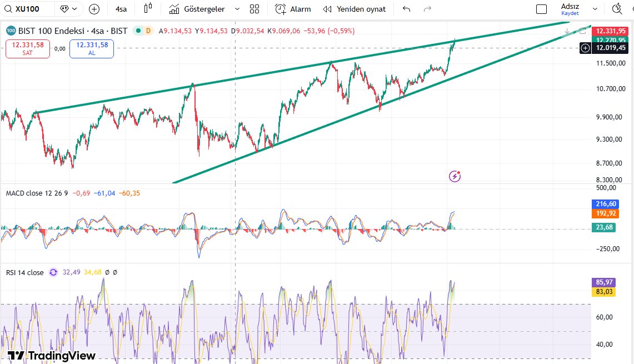This screenshot has height=364, width=634.
Task: Open the multi-chart layout grid icon
Action: (254, 9)
